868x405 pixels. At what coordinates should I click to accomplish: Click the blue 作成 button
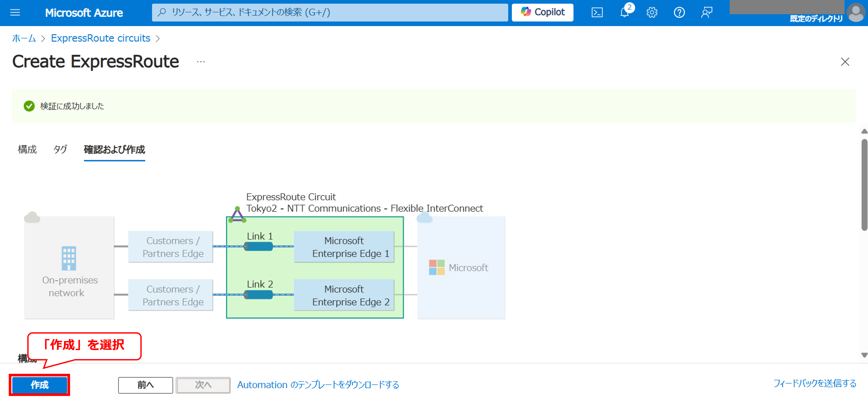click(39, 385)
